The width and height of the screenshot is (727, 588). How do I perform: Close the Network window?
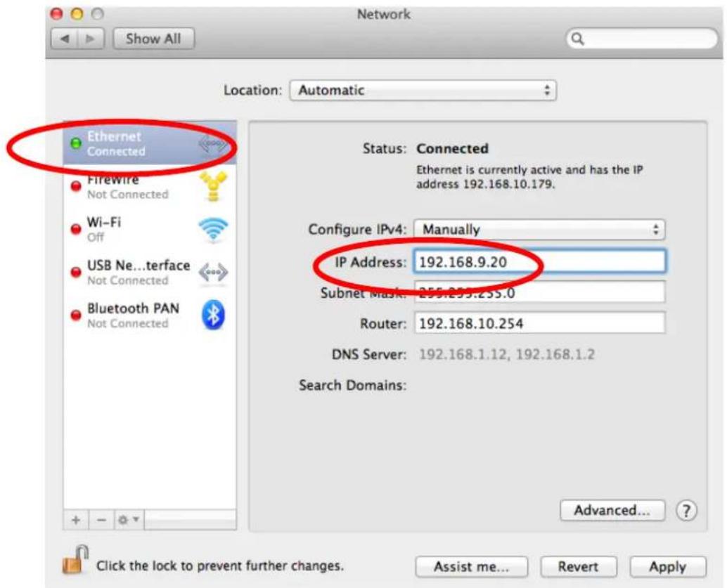tap(56, 14)
